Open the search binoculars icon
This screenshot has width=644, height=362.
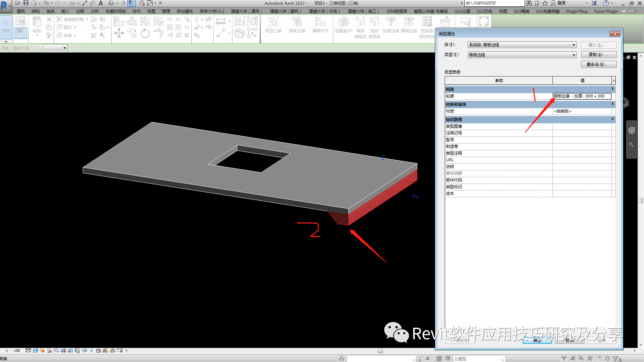(529, 3)
